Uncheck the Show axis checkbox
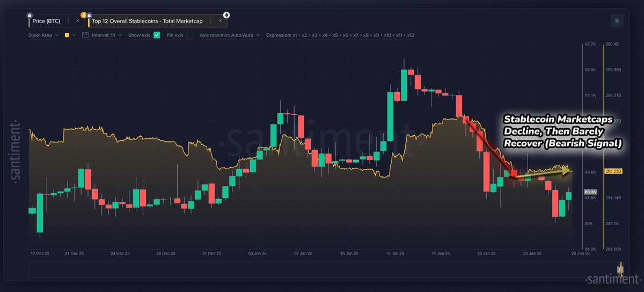 tap(157, 35)
